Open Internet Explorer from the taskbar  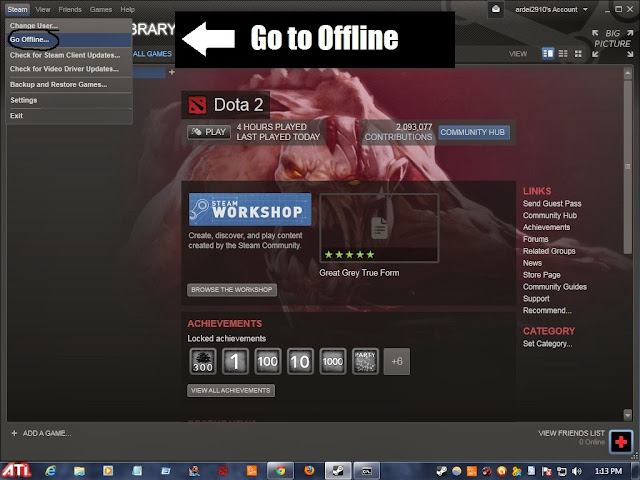[x=50, y=471]
